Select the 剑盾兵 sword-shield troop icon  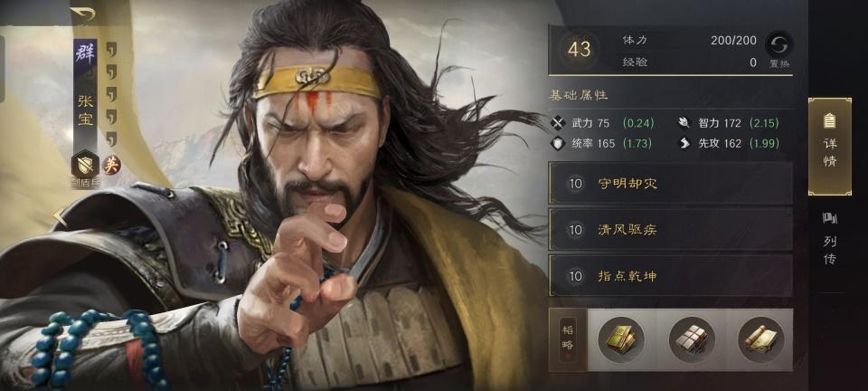click(x=85, y=164)
